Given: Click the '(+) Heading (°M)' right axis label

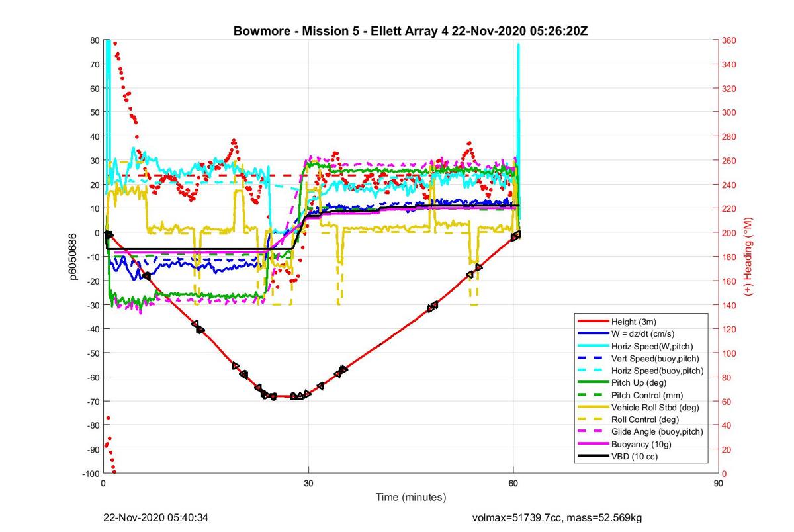Looking at the screenshot, I should [750, 256].
